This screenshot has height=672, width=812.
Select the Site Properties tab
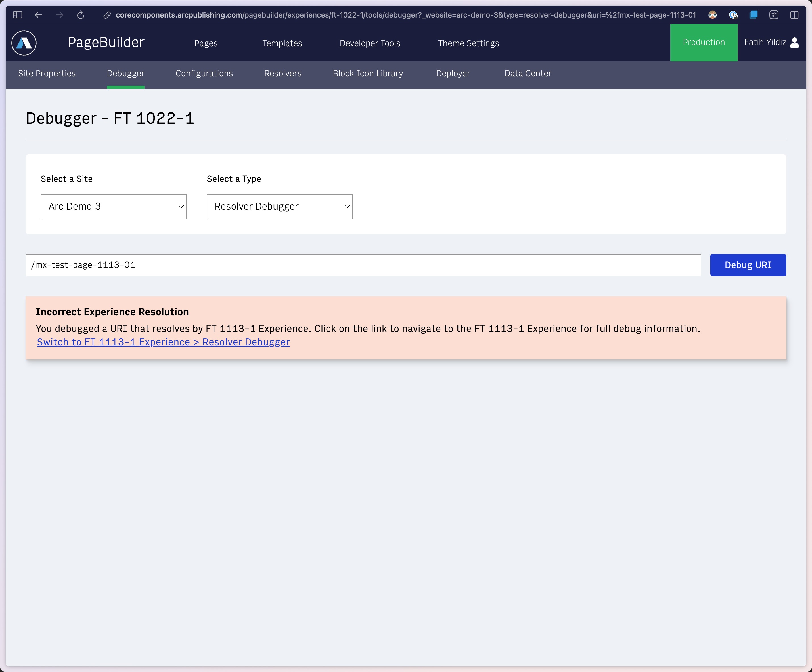click(47, 73)
